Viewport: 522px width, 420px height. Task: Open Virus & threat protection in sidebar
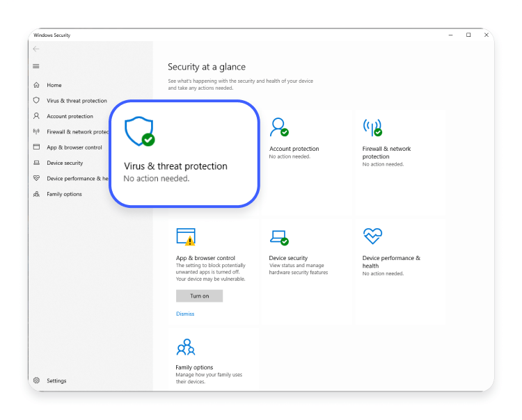77,100
